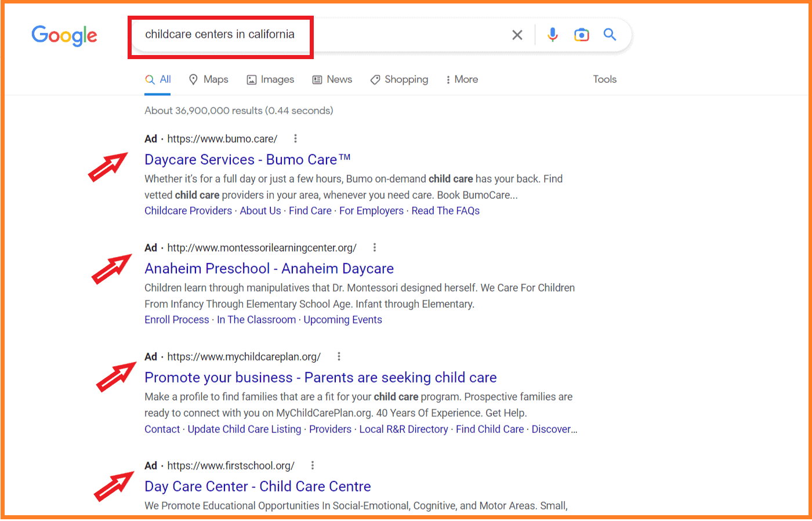
Task: Open Day Care Center - Child Care Centre result
Action: [x=258, y=486]
